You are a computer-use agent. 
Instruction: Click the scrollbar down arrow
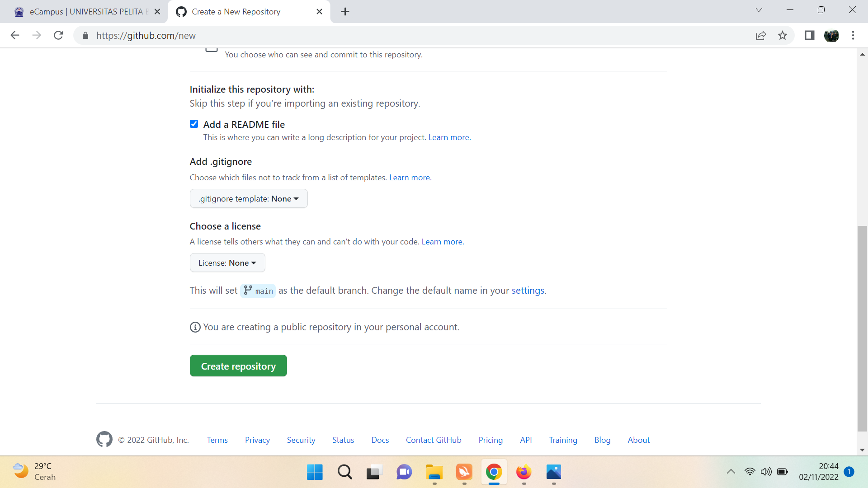point(862,450)
